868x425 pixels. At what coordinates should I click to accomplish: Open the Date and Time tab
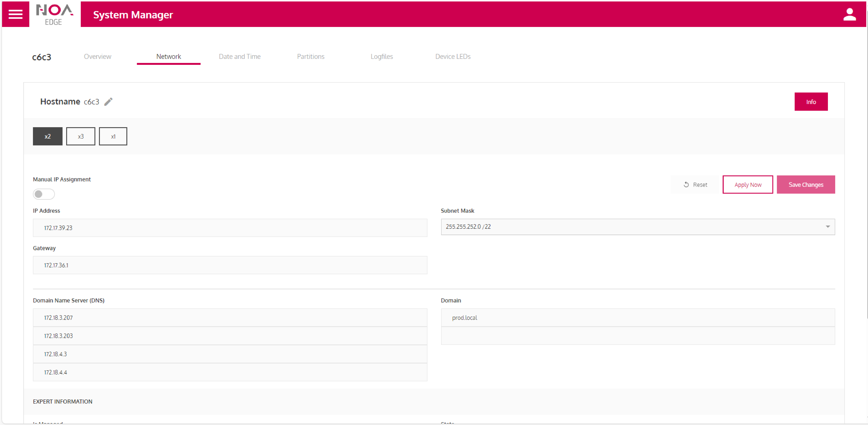click(240, 57)
